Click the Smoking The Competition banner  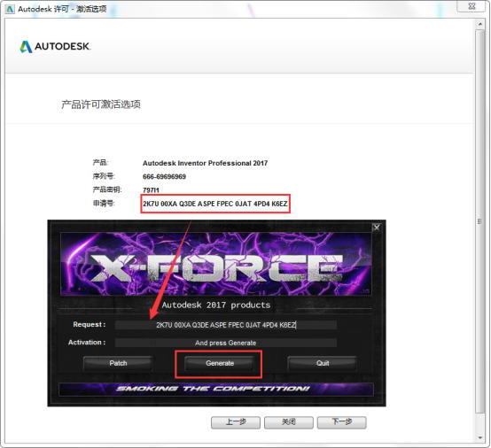point(216,390)
